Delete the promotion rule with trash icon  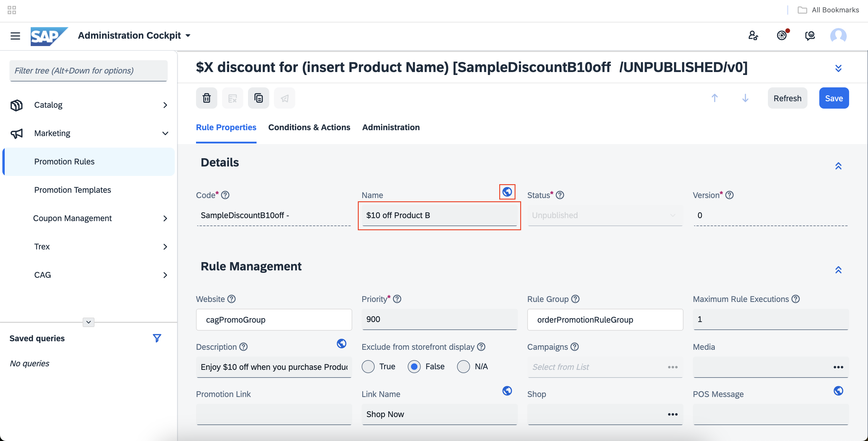pyautogui.click(x=207, y=98)
